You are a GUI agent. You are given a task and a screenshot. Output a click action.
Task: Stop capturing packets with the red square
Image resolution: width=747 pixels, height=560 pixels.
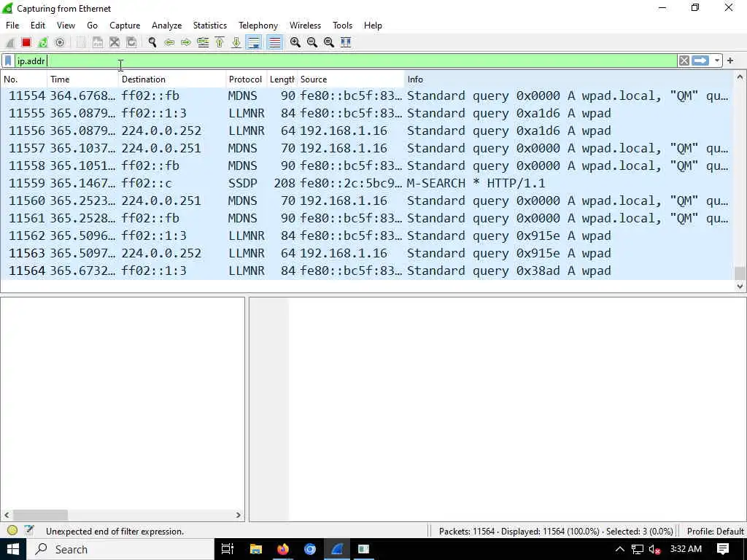click(x=26, y=42)
